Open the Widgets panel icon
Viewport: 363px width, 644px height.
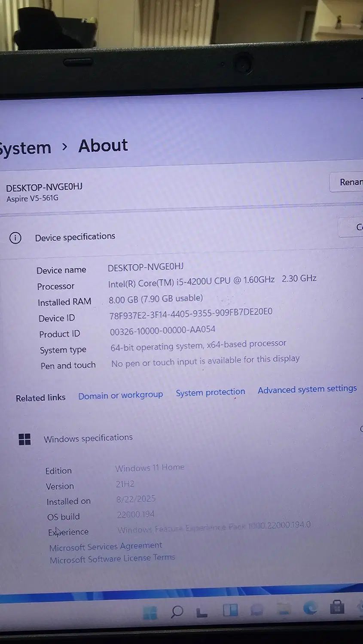click(230, 610)
